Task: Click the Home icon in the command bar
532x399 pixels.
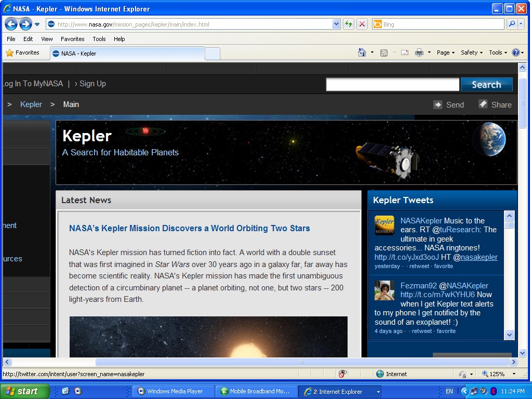Action: click(x=362, y=52)
